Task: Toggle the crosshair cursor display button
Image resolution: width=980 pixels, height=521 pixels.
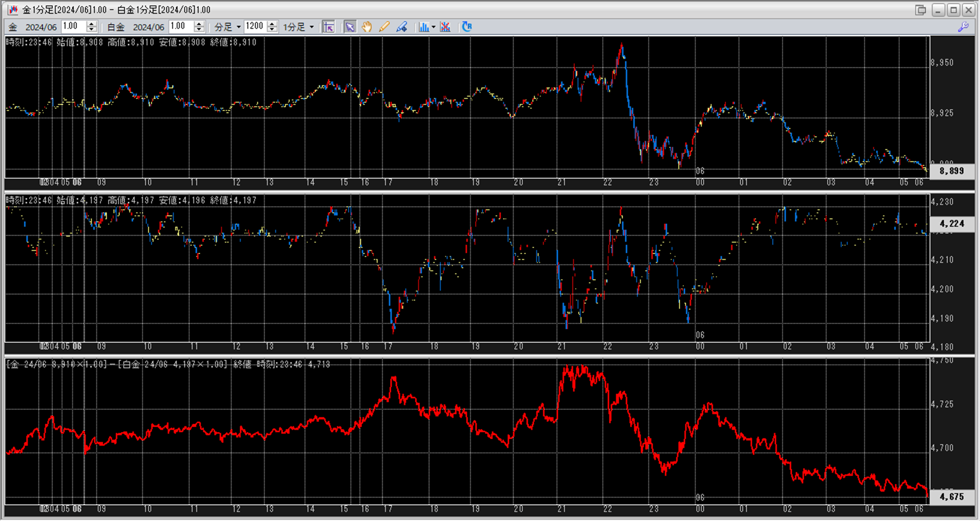Action: click(x=328, y=27)
